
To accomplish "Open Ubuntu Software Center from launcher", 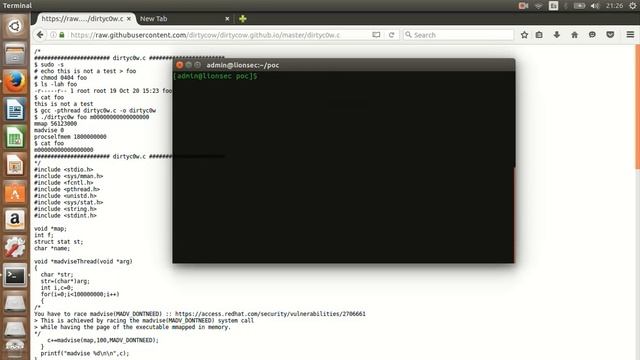I will [x=15, y=192].
